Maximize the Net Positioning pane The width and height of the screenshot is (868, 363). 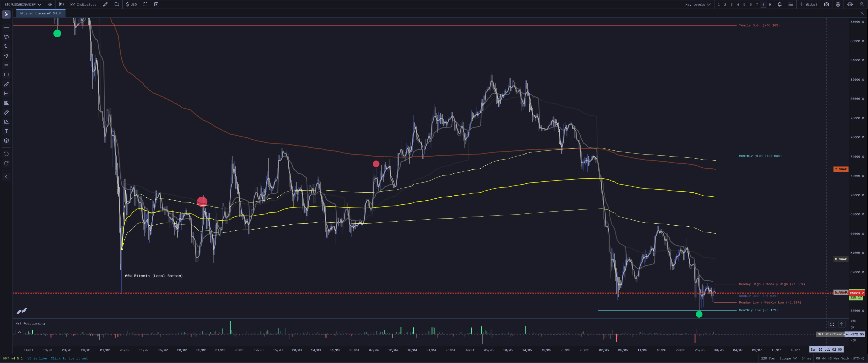pos(832,324)
